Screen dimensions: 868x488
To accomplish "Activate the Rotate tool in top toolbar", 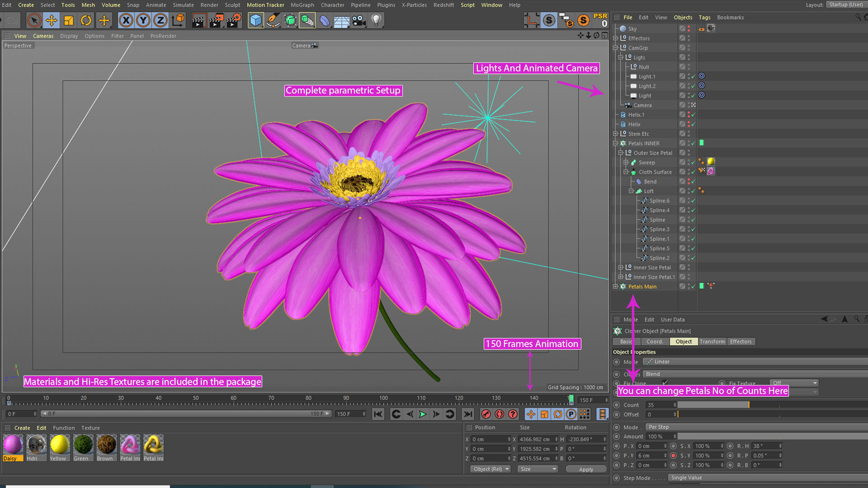I will (86, 20).
